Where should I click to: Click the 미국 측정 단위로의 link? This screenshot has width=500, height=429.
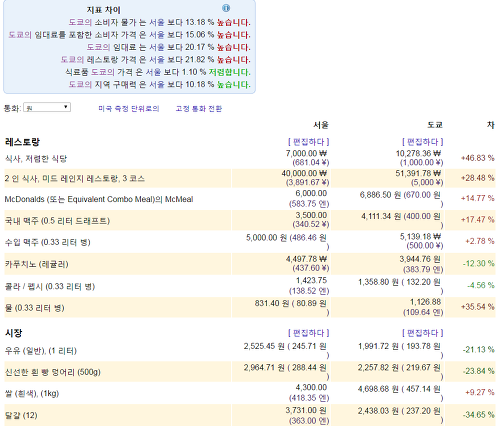click(129, 109)
